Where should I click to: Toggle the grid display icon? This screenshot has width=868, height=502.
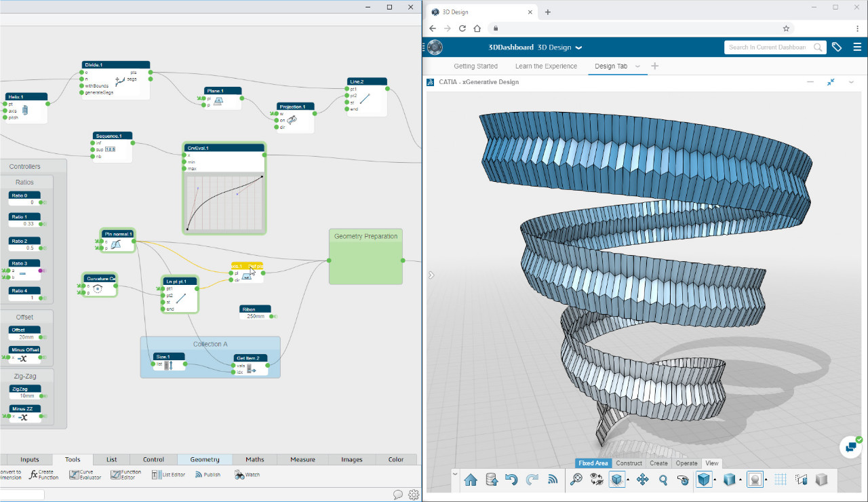(781, 480)
